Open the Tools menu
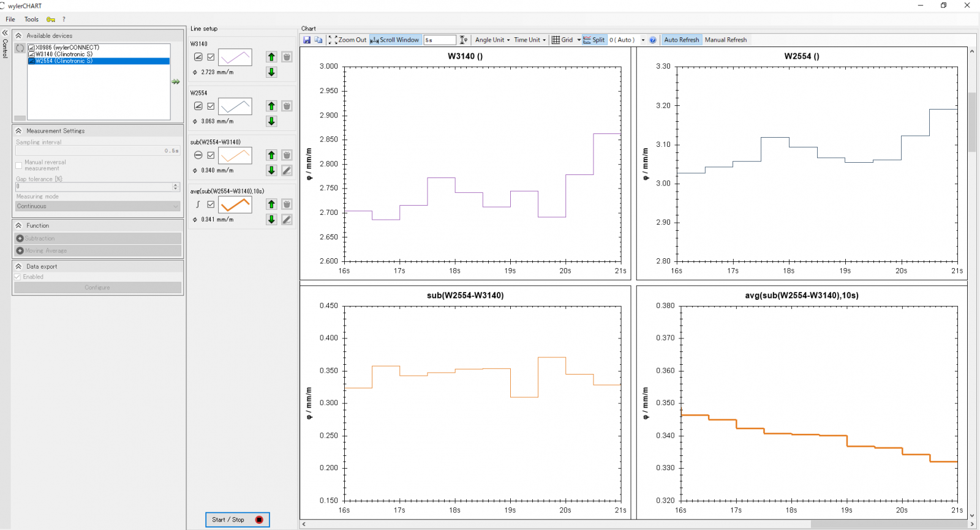This screenshot has width=980, height=530. [31, 19]
